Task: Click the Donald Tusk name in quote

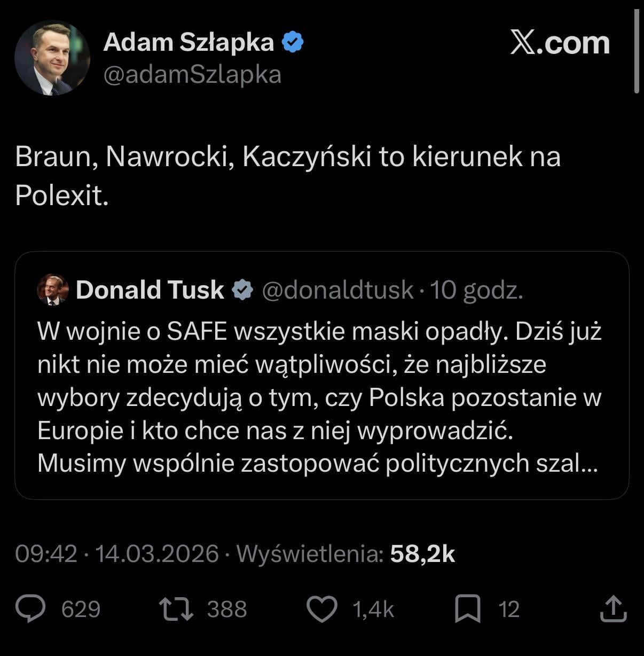Action: click(150, 290)
